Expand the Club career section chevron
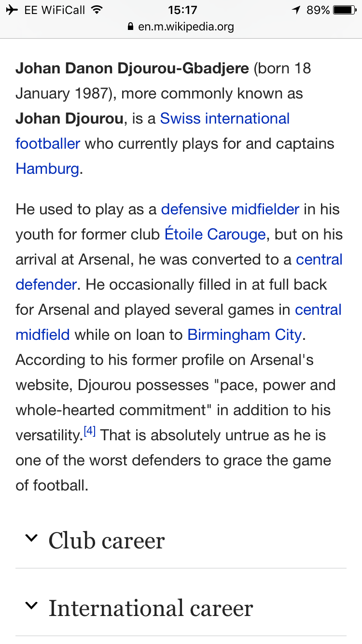This screenshot has height=644, width=362. pos(31,538)
